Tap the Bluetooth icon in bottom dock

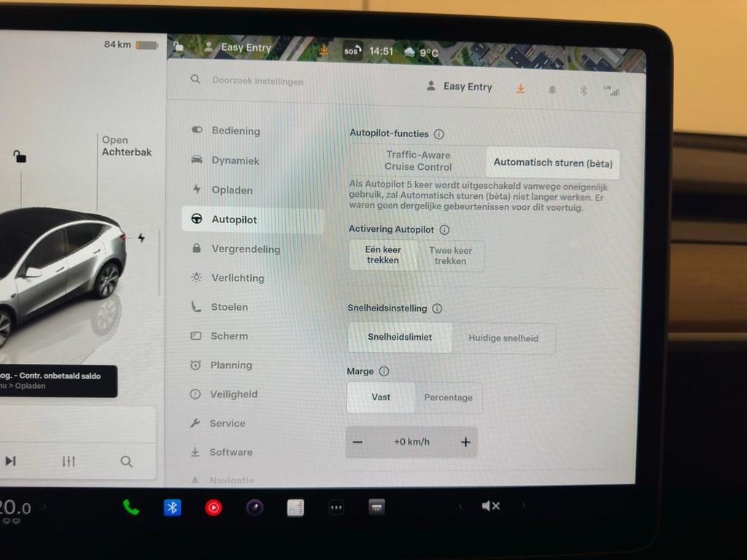[172, 507]
